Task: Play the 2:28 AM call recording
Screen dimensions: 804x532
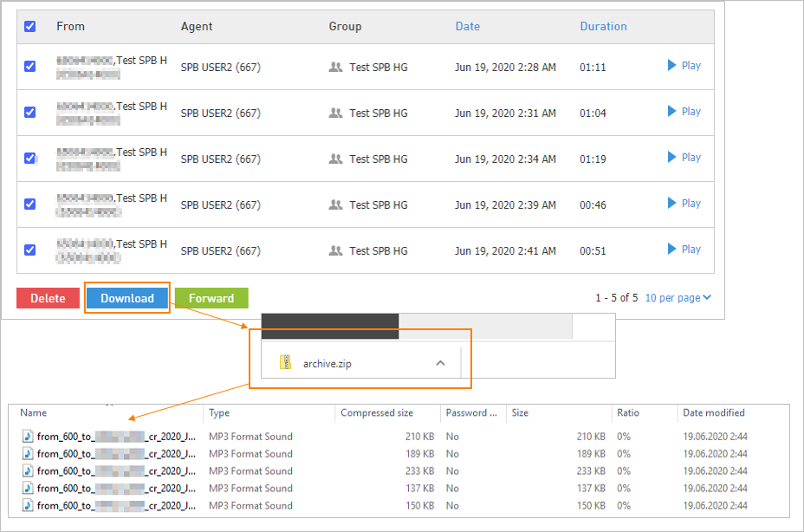Action: click(x=684, y=65)
